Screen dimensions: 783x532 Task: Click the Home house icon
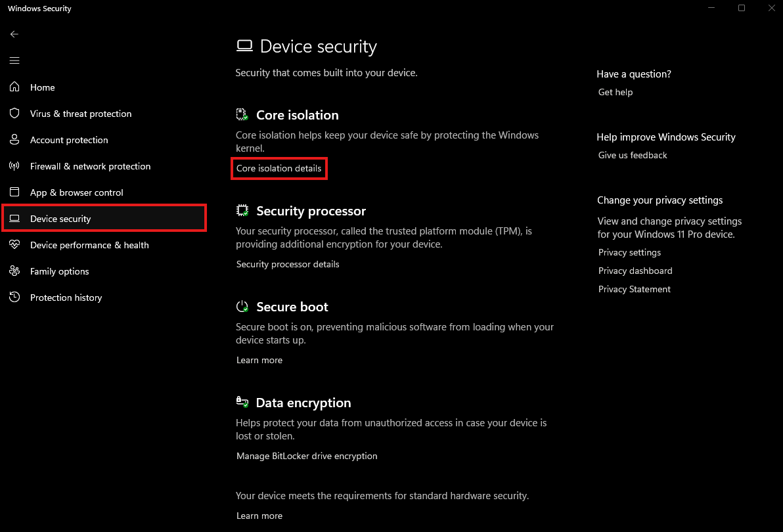click(x=14, y=87)
